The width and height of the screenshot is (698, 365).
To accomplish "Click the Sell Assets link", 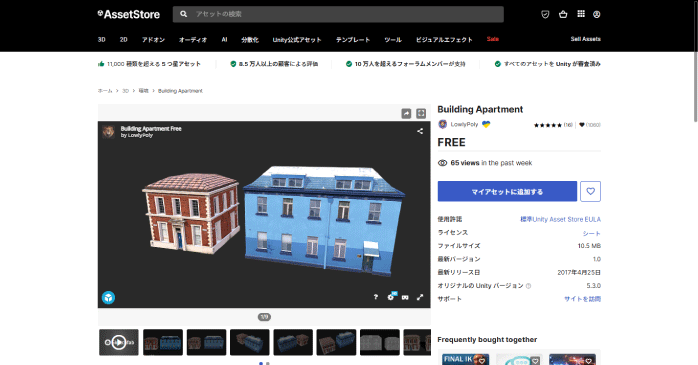I will pyautogui.click(x=585, y=39).
